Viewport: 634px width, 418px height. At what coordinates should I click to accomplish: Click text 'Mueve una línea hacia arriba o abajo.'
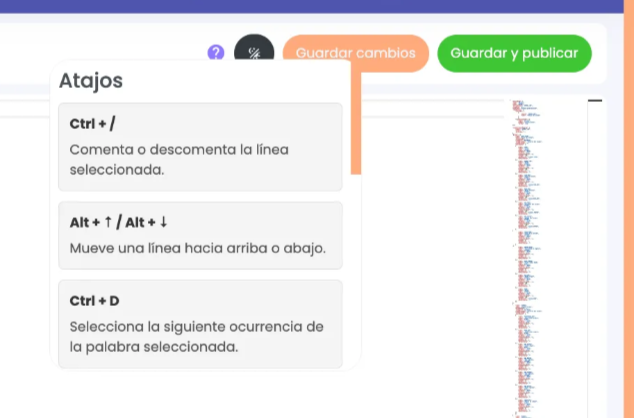[x=197, y=248]
